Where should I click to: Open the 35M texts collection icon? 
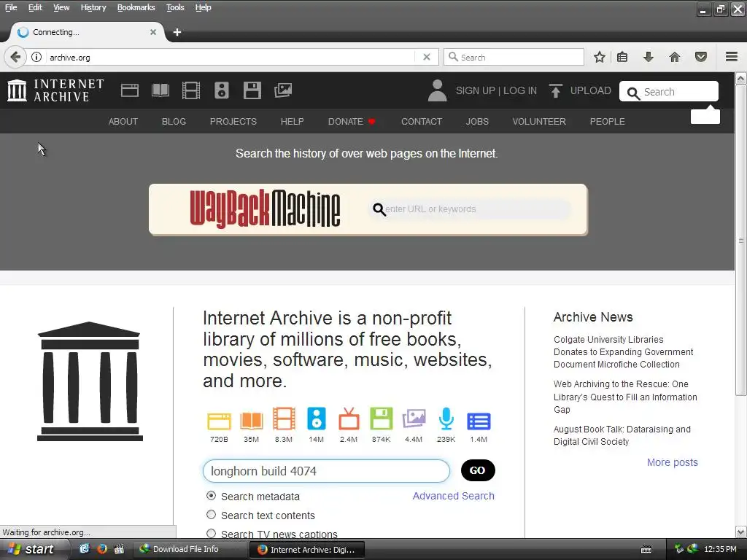(252, 421)
